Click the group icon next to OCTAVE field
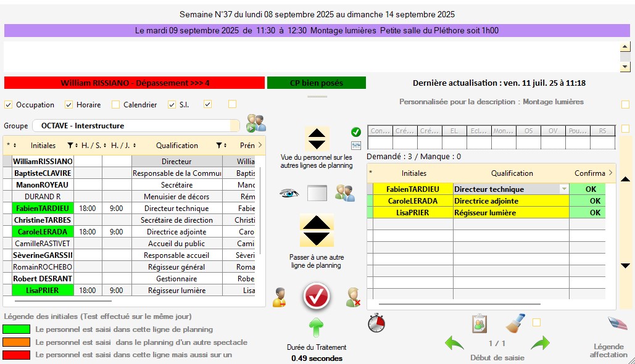Screen dimensions: 635x364 [255, 123]
